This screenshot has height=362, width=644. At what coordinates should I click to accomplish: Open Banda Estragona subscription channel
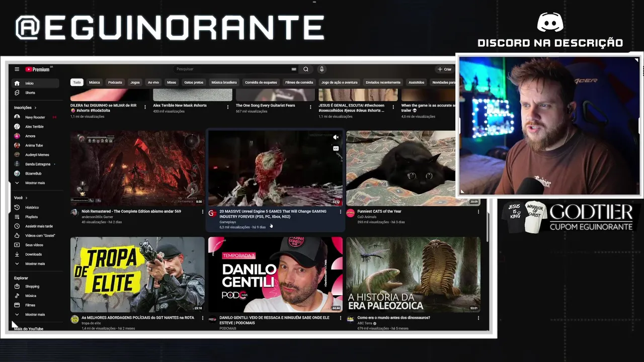coord(35,164)
